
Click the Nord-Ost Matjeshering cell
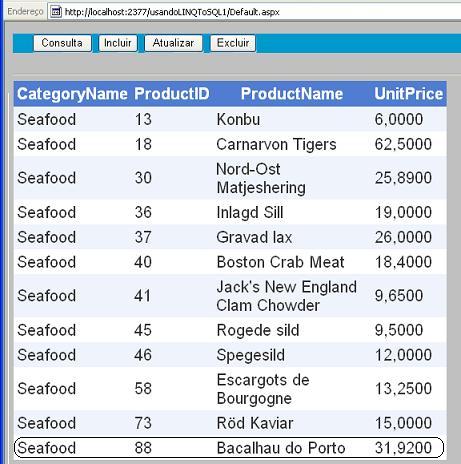[x=261, y=178]
